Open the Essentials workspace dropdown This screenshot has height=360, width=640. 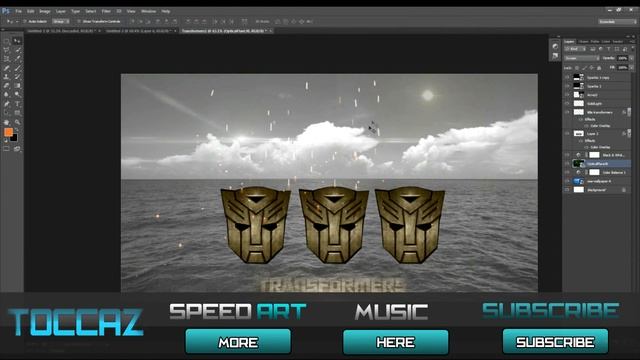tap(617, 21)
